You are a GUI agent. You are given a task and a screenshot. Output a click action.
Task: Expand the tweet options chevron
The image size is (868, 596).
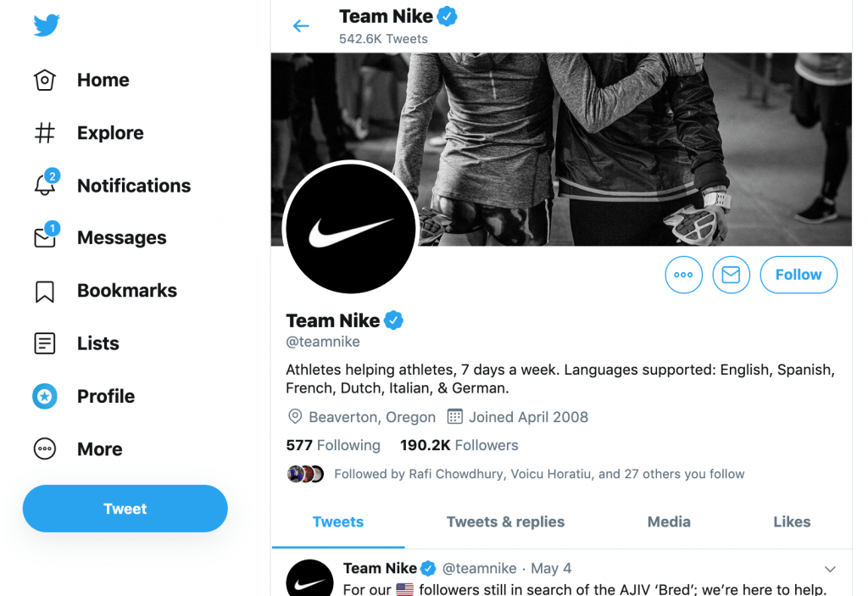(x=830, y=569)
